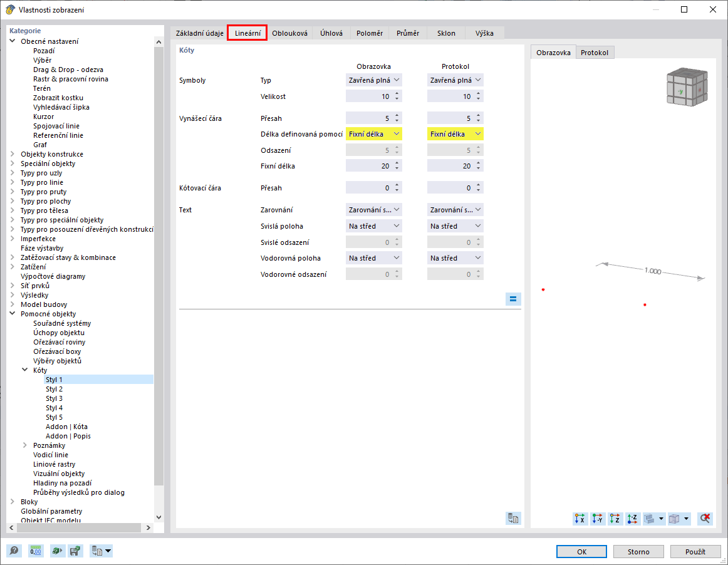Open the Průměr tab
This screenshot has width=728, height=565.
point(408,33)
